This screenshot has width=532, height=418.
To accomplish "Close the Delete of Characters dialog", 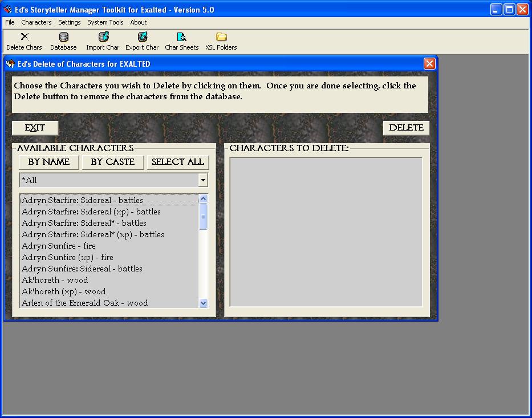I will [429, 64].
